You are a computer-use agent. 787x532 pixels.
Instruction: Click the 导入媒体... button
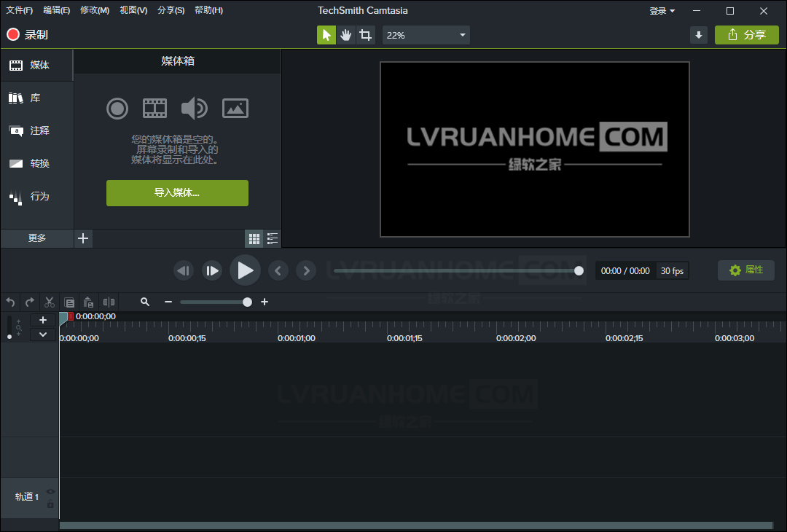tap(177, 193)
